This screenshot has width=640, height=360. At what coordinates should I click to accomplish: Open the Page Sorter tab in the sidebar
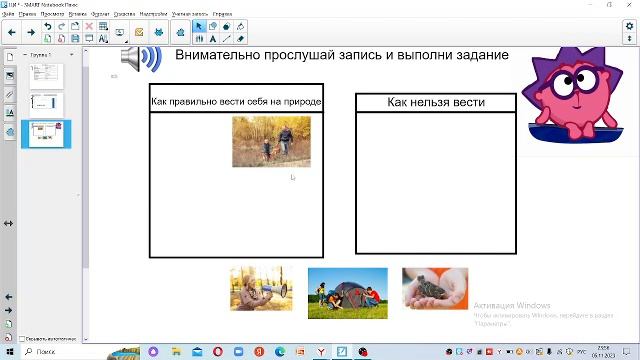click(10, 57)
